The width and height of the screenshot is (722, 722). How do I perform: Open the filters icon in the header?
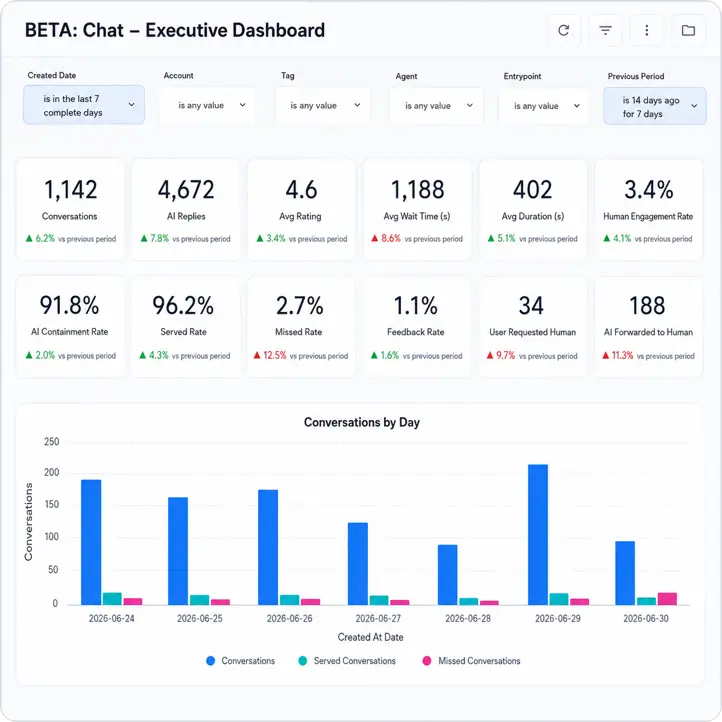[x=605, y=30]
